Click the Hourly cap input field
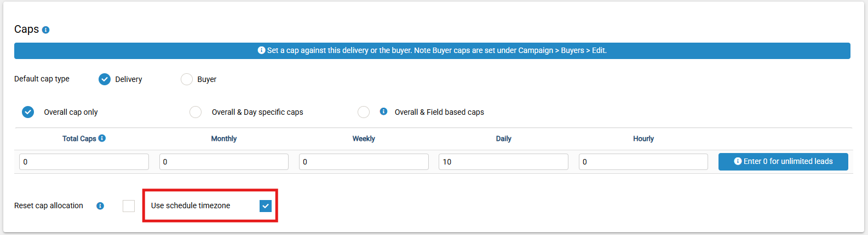 click(x=643, y=162)
